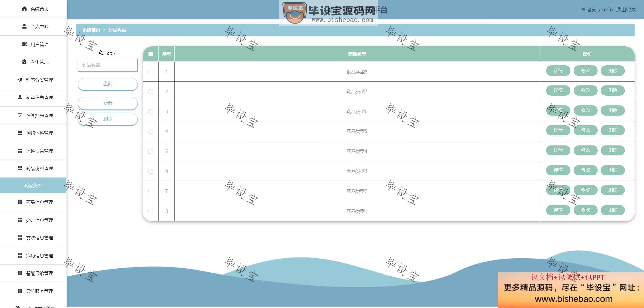644x308 pixels.
Task: Click the grid icon beside 病历信息管理
Action: (20, 256)
